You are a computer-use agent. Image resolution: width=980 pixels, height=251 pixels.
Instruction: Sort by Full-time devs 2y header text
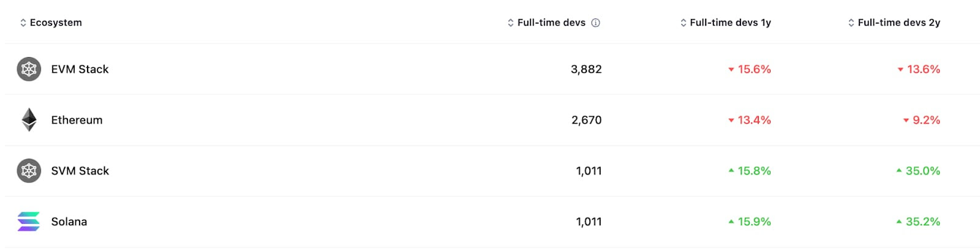(899, 23)
